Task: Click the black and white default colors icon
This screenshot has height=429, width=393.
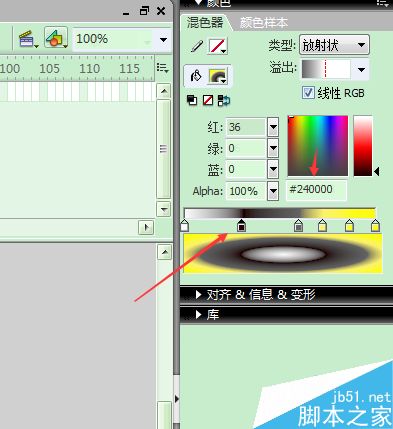Action: [x=192, y=100]
